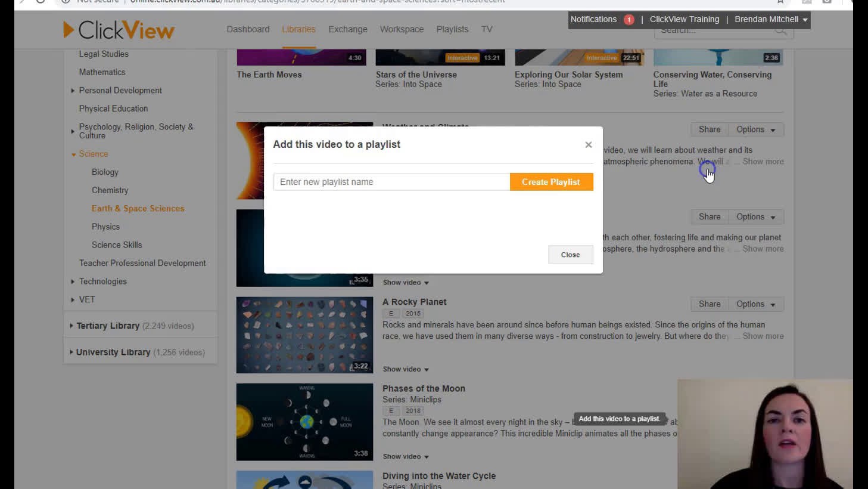This screenshot has height=489, width=868.
Task: Open Phases of the Moon video title
Action: point(424,389)
